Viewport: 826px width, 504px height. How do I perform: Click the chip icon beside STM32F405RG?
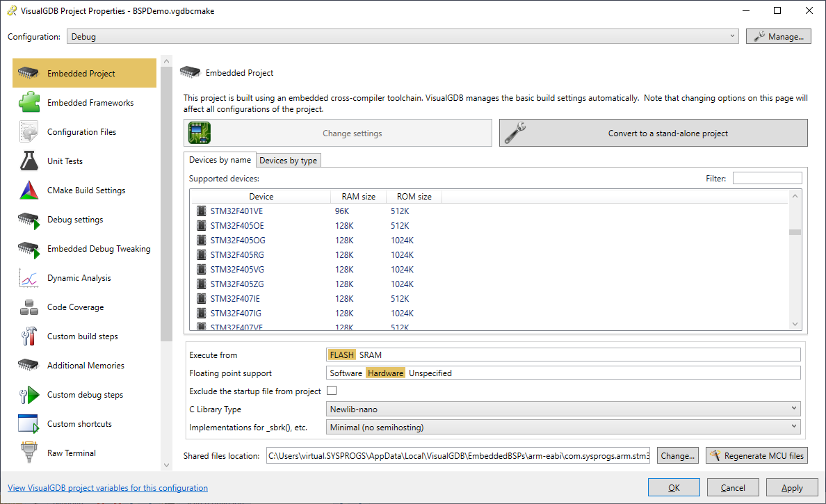click(201, 255)
